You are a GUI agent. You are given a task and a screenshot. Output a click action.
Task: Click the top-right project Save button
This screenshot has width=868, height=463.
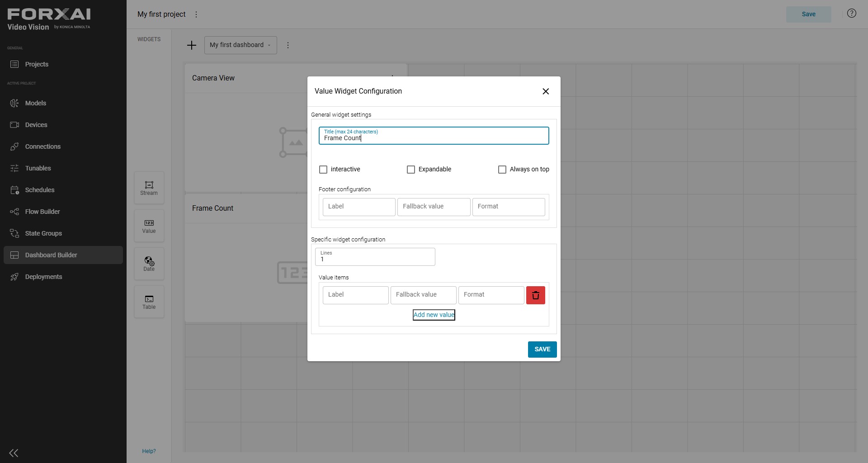tap(809, 14)
